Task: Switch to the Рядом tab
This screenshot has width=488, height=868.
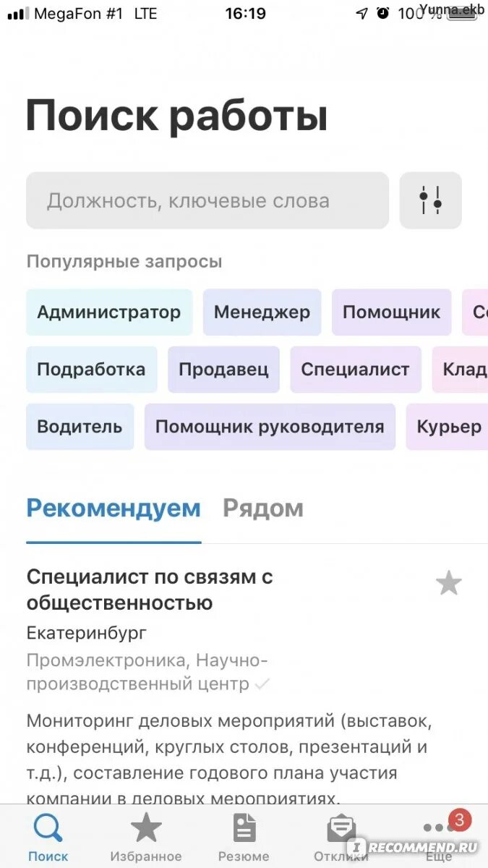Action: tap(263, 509)
